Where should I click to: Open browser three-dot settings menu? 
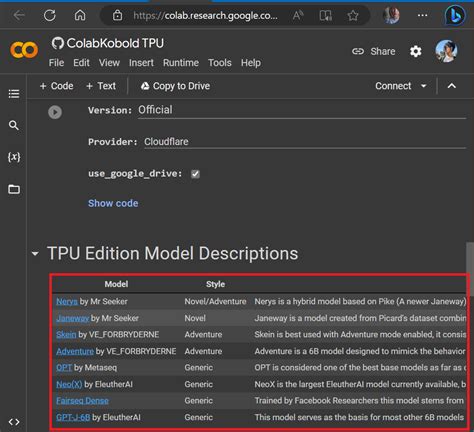click(422, 15)
